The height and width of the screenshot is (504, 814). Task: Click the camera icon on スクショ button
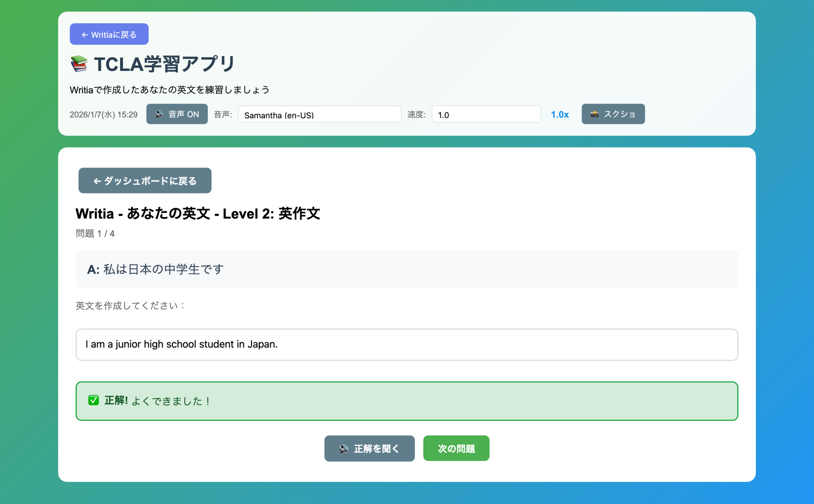[x=594, y=114]
